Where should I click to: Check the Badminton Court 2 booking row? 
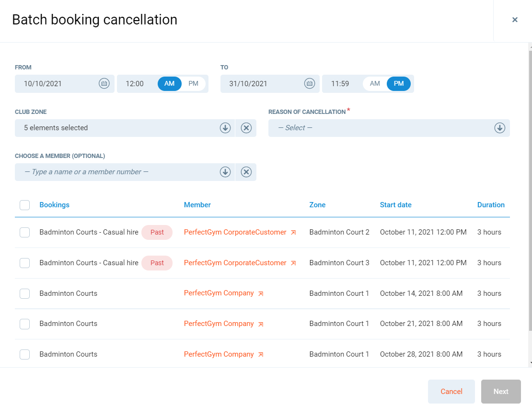24,232
